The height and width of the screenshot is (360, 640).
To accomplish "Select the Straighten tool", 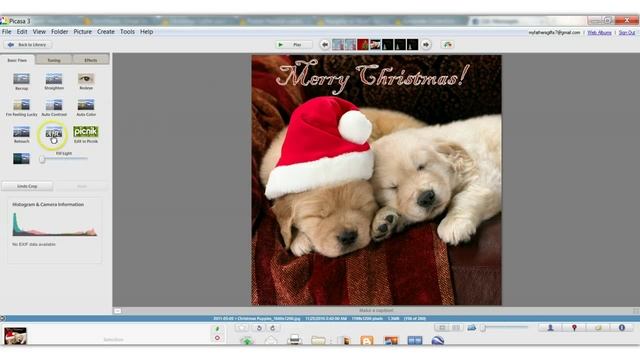I will [x=54, y=82].
